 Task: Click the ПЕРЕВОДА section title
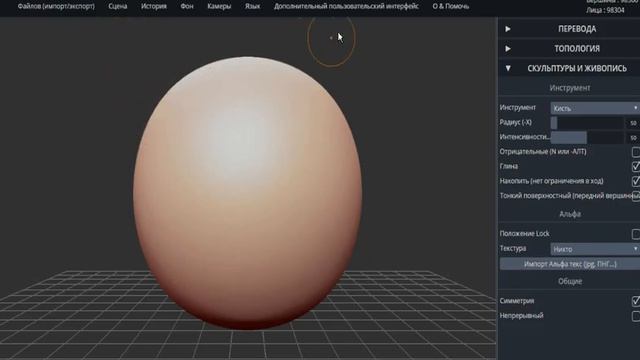577,29
